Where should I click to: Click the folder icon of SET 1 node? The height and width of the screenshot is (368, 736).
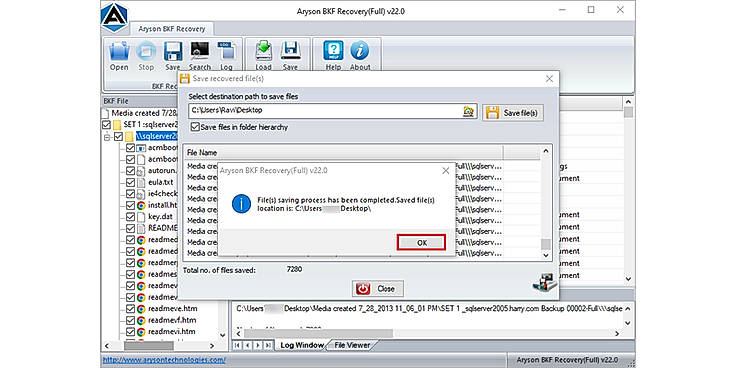pyautogui.click(x=117, y=125)
